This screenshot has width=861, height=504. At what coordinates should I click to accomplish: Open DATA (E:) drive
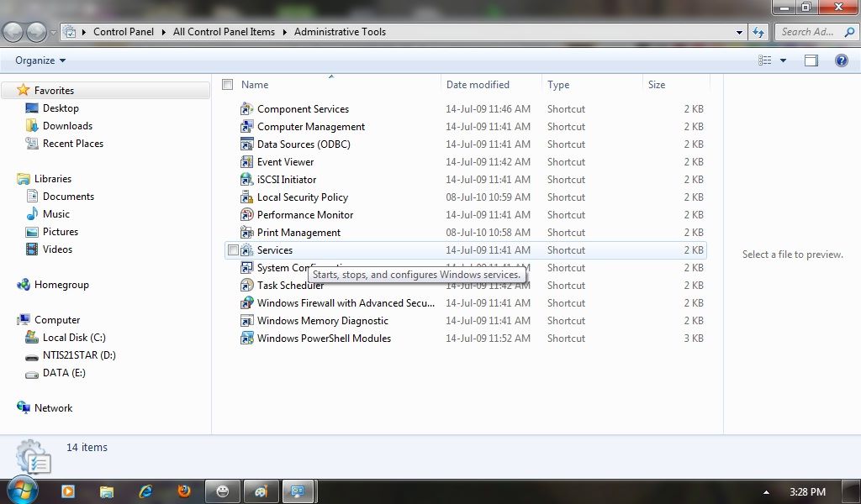click(64, 372)
